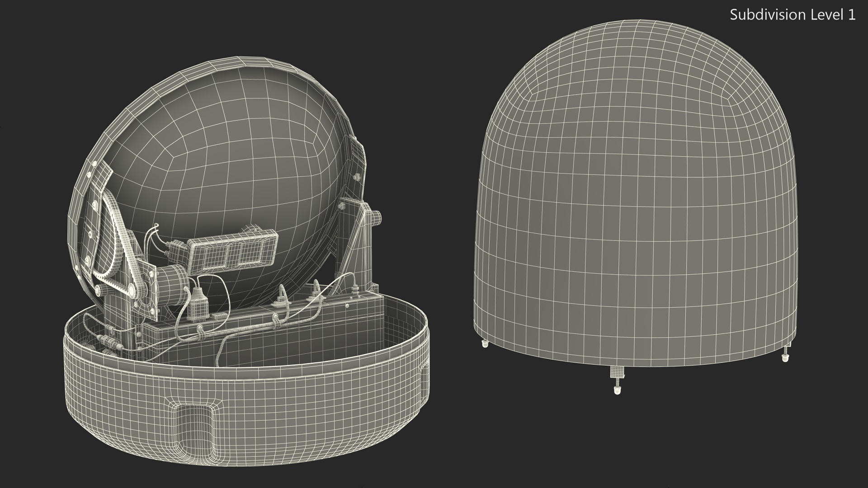Click the left bolt under dome edge

pos(486,344)
